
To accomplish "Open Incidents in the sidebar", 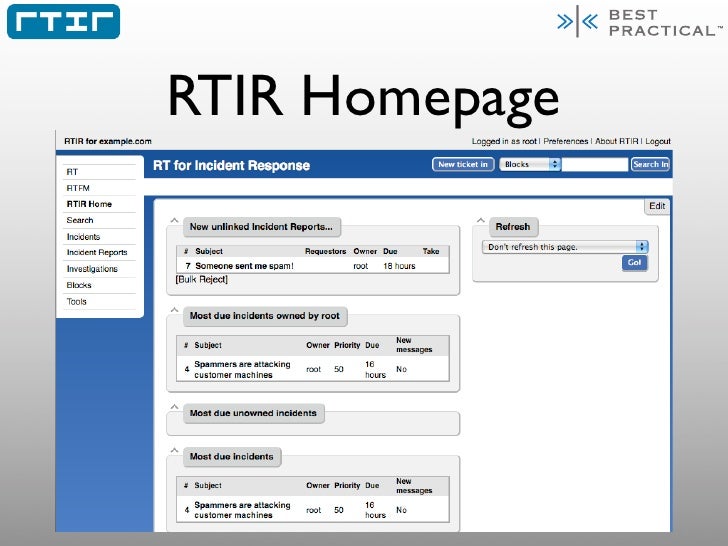I will click(83, 237).
